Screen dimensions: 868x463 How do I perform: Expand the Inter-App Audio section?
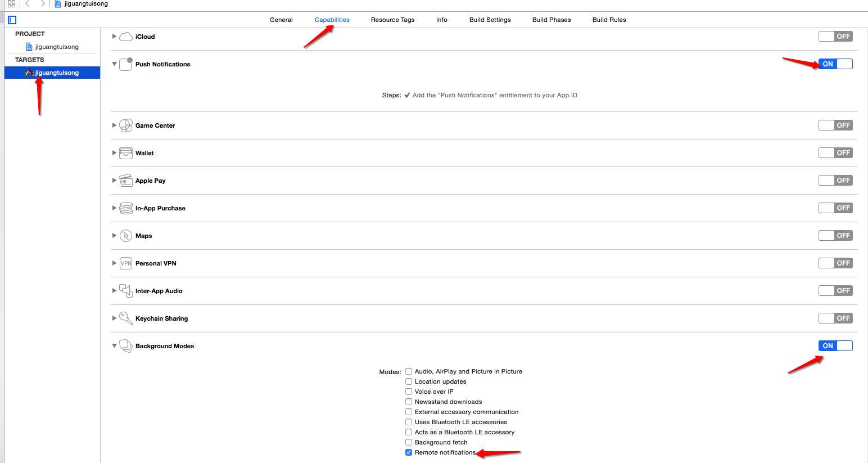pos(114,291)
